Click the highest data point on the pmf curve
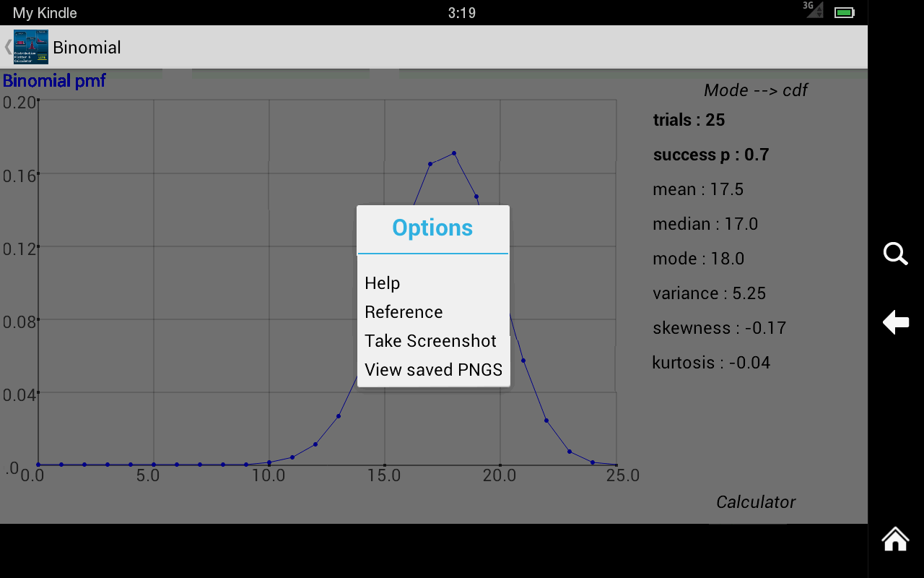 (453, 152)
